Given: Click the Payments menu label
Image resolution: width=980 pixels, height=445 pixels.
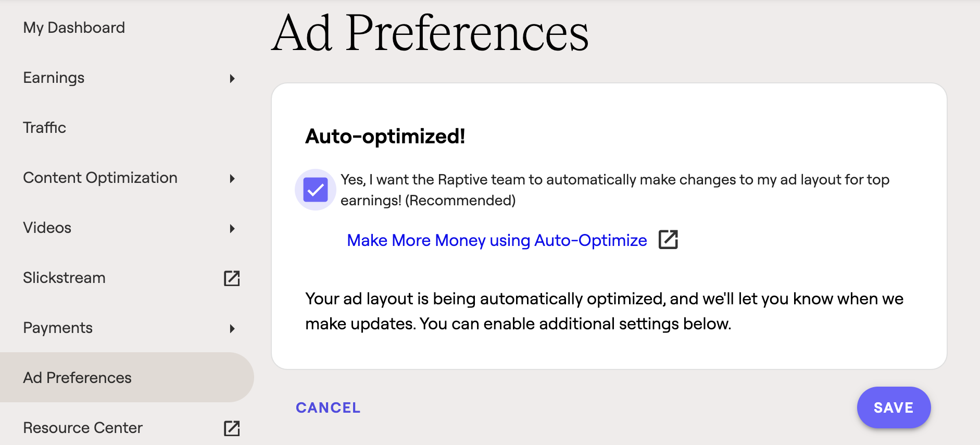Looking at the screenshot, I should pos(58,328).
